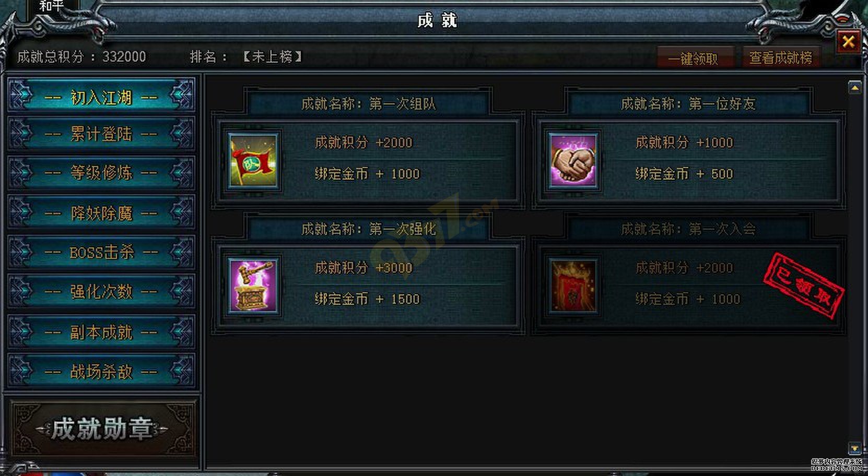Open the 降妖除魔 achievements tab
The width and height of the screenshot is (868, 476).
pyautogui.click(x=101, y=212)
